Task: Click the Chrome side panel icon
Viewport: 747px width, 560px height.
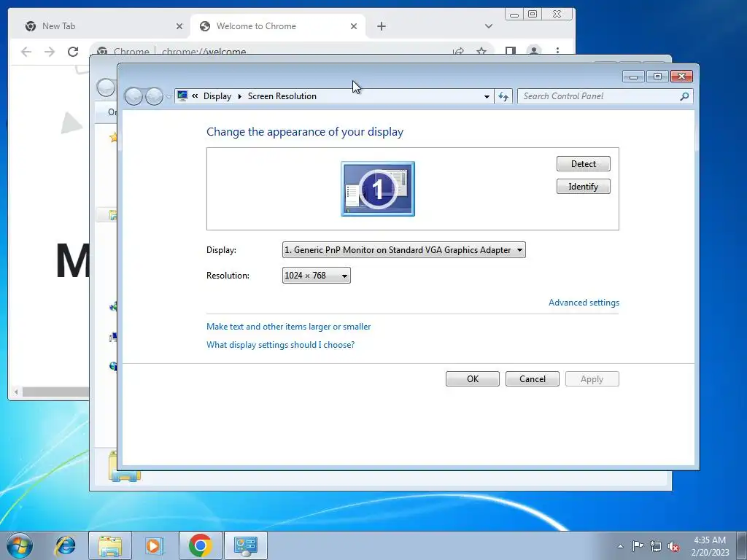Action: coord(510,50)
